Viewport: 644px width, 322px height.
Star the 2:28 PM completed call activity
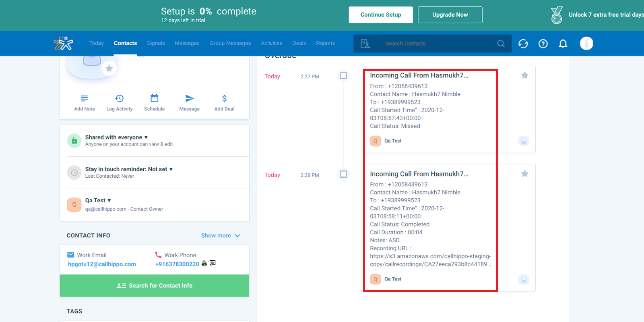(524, 174)
